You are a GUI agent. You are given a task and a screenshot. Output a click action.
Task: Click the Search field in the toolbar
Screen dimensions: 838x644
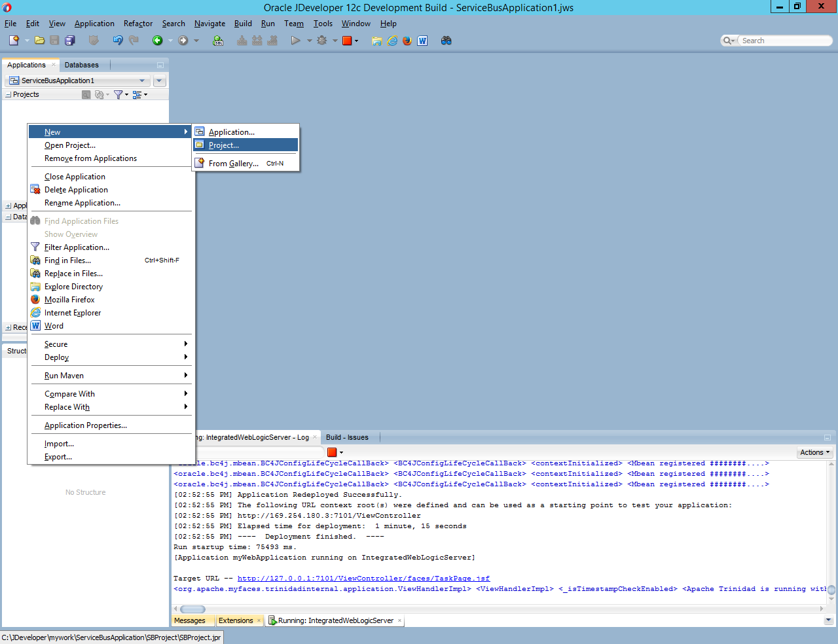click(783, 41)
